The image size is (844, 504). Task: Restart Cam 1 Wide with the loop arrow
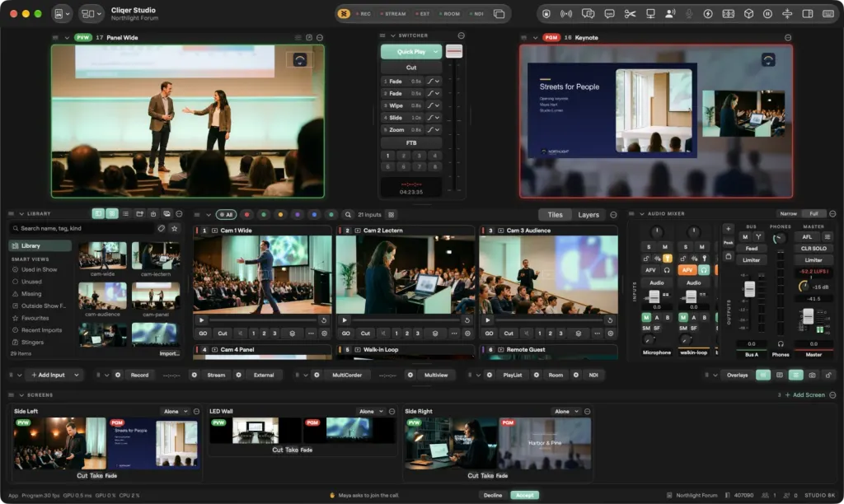point(324,320)
